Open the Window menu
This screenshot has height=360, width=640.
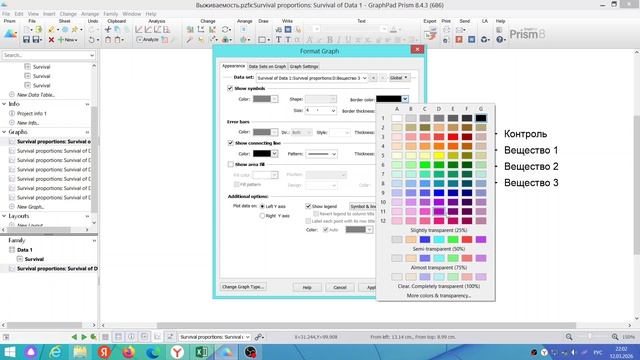pos(131,13)
